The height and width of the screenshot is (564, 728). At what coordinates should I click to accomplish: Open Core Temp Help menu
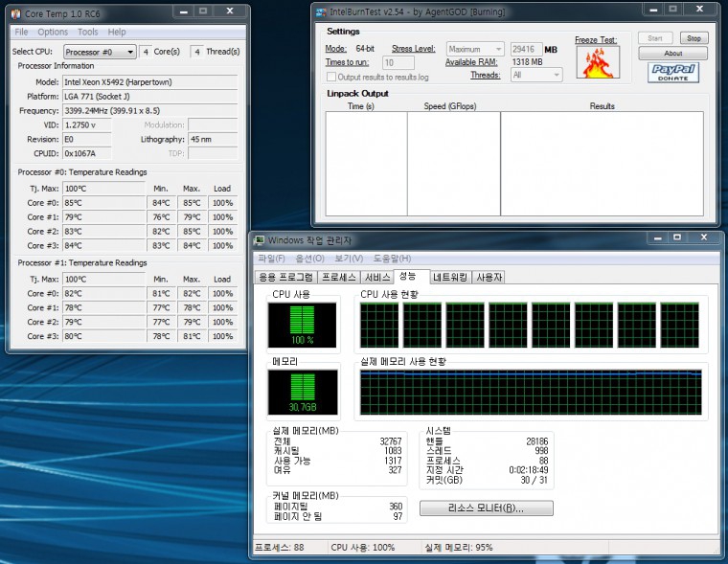coord(117,32)
